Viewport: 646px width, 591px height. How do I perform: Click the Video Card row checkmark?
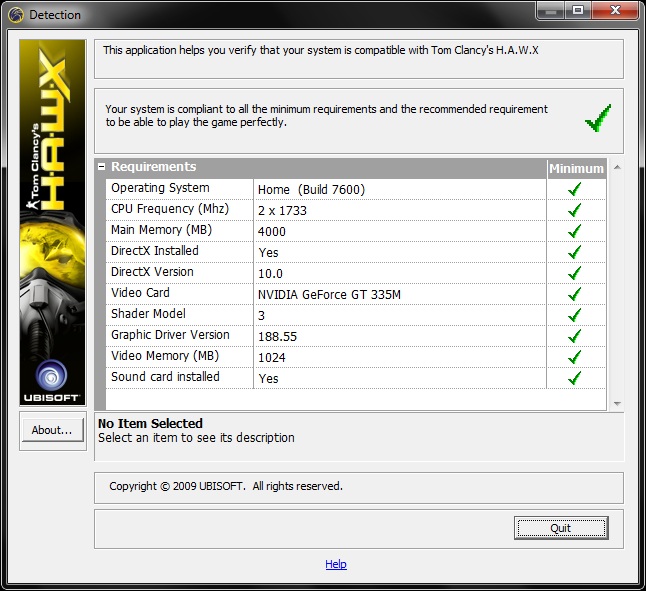(574, 294)
